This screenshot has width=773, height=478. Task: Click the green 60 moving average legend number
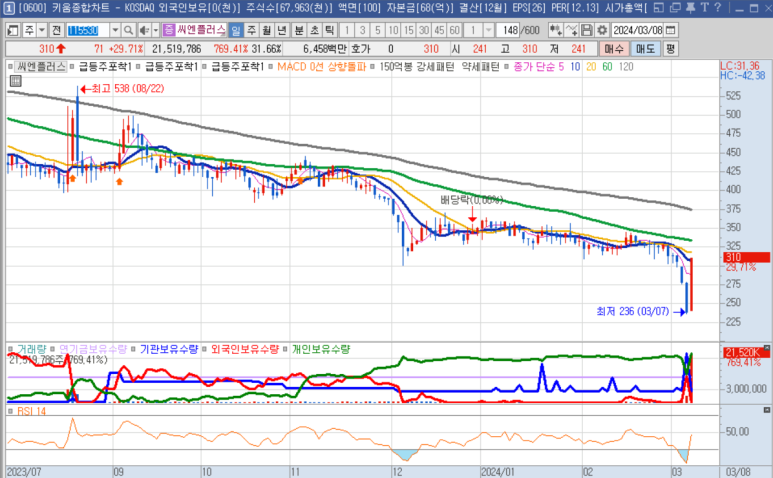pos(607,67)
